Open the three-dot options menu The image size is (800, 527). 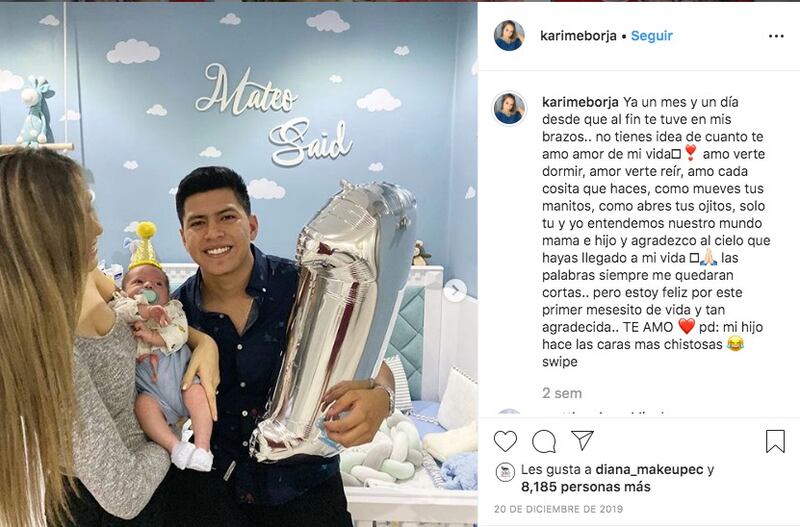[776, 36]
